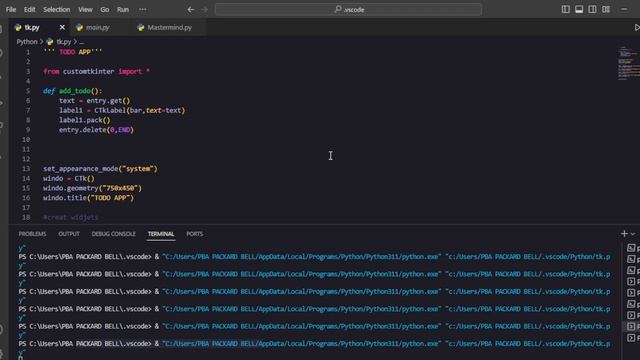The width and height of the screenshot is (640, 360).
Task: Minimize the VS Code window
Action: tap(624, 9)
